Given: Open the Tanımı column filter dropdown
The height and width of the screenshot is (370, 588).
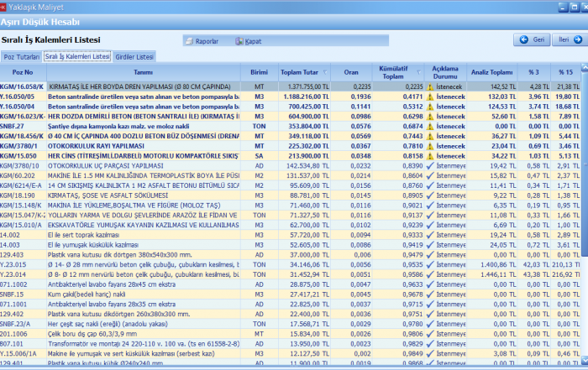Looking at the screenshot, I should tap(236, 72).
